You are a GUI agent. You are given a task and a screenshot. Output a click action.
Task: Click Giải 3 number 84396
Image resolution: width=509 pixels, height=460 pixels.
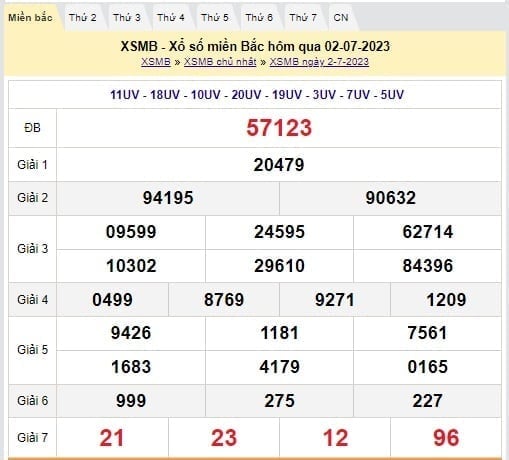pos(428,266)
